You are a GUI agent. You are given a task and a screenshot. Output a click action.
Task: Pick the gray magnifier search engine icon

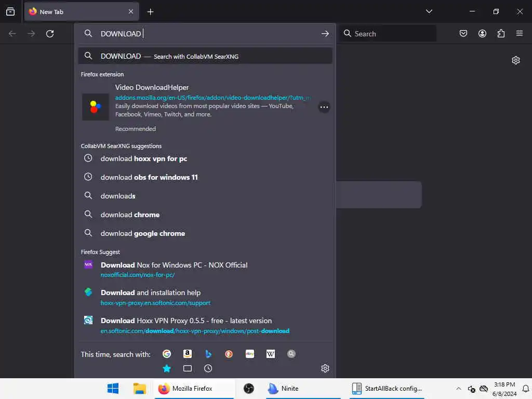pyautogui.click(x=291, y=354)
